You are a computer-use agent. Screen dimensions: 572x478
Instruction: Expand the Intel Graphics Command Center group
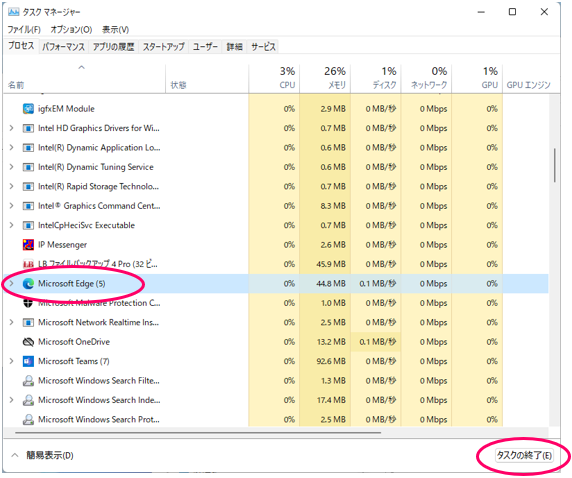[11, 206]
